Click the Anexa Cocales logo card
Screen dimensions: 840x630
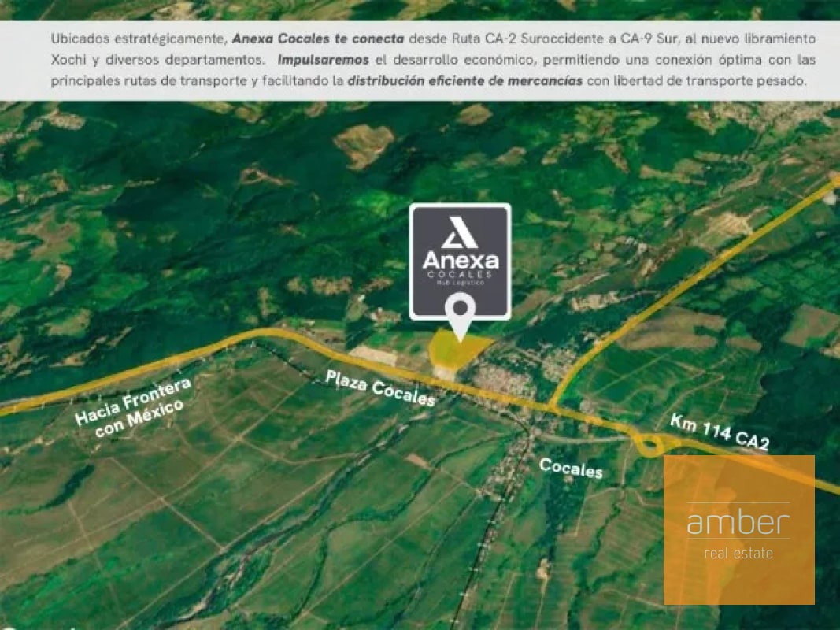[461, 261]
